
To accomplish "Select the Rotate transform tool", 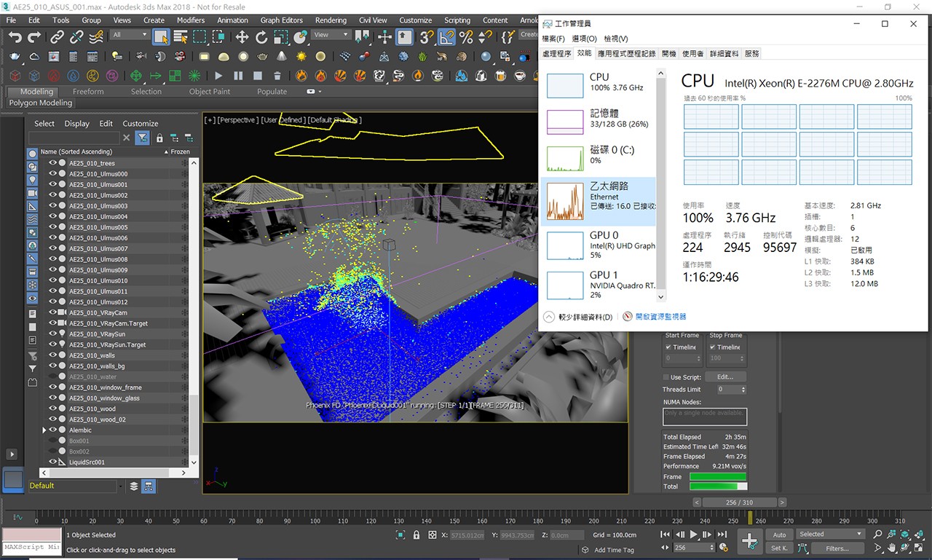I will [261, 37].
